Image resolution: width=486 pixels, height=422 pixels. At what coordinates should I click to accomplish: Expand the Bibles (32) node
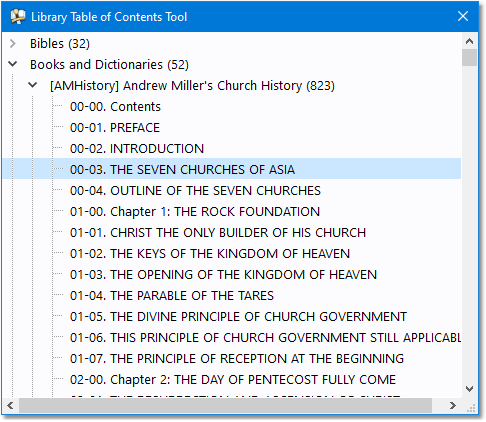click(13, 44)
